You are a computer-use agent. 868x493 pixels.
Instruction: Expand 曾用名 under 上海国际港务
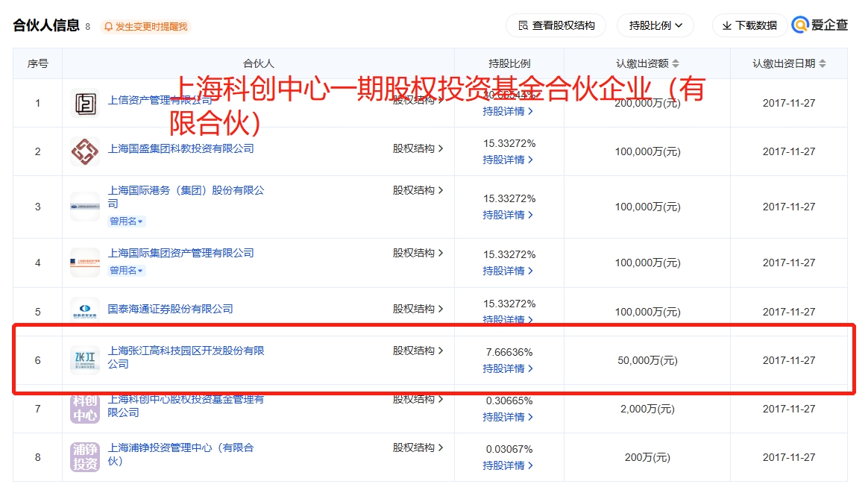pyautogui.click(x=126, y=221)
